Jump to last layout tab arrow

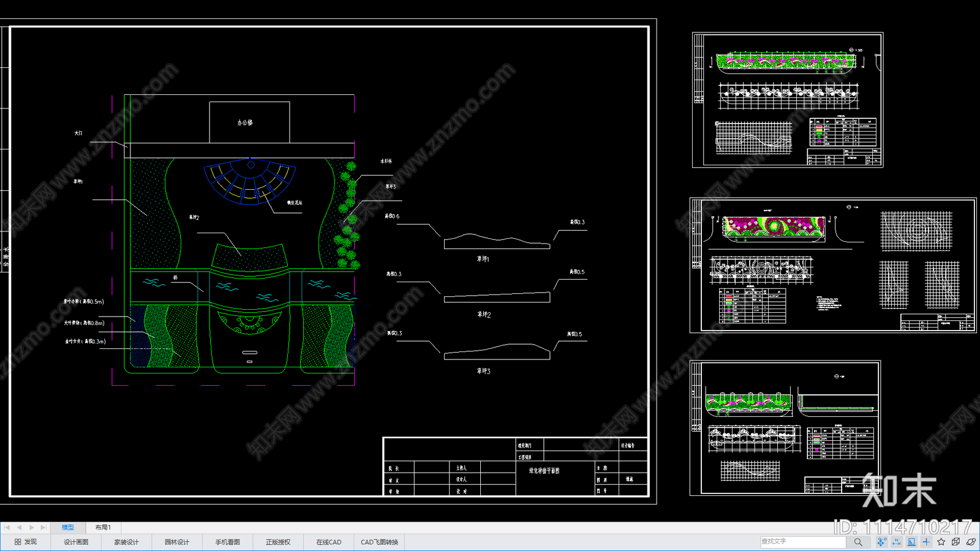tap(43, 527)
